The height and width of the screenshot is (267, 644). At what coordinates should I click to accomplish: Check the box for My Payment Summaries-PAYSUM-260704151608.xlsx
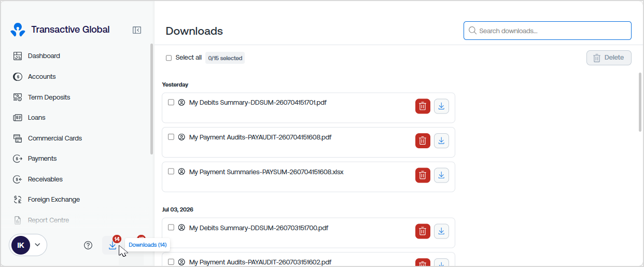(x=171, y=171)
